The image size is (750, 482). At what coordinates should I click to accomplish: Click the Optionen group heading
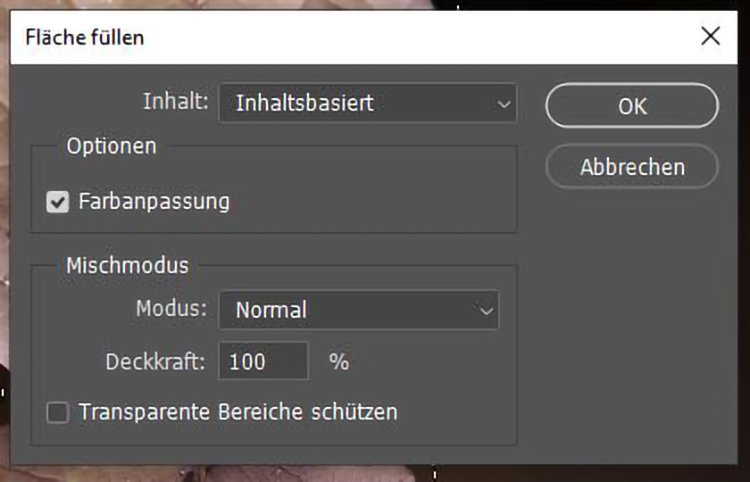point(111,146)
